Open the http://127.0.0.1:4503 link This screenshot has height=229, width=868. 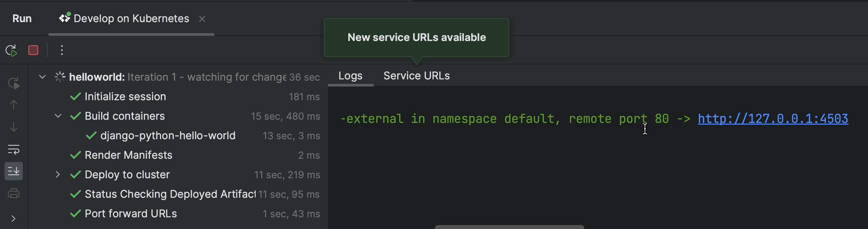click(x=773, y=119)
